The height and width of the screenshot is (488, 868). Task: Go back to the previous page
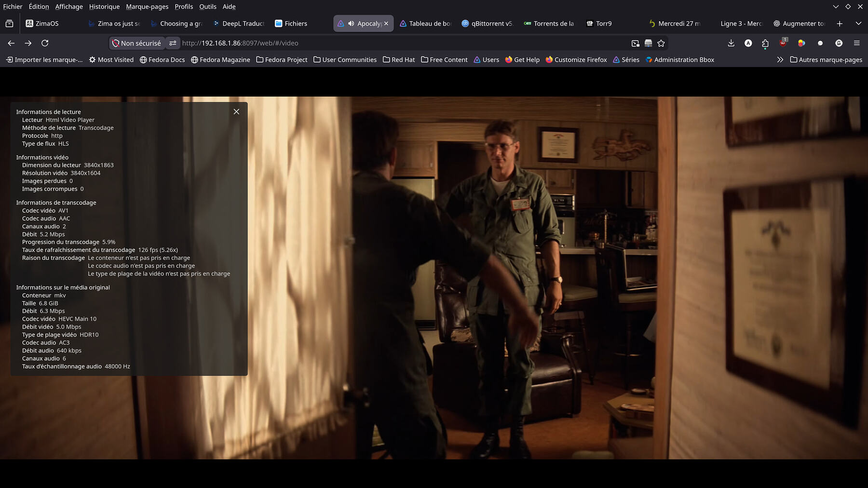[11, 43]
